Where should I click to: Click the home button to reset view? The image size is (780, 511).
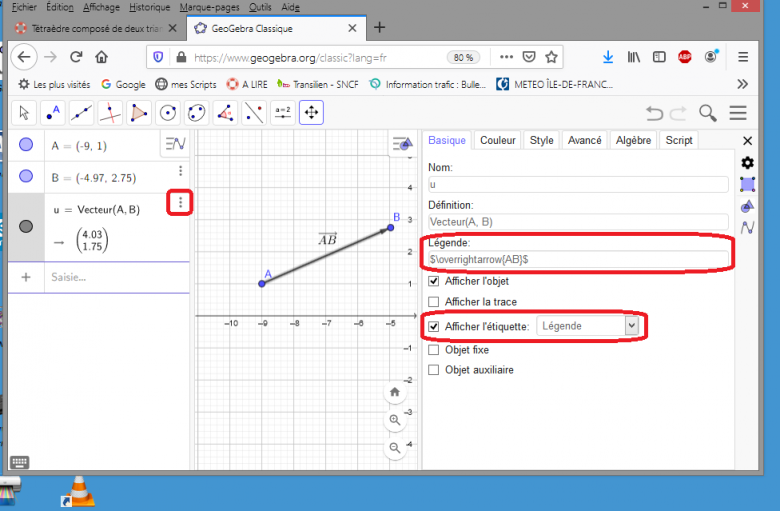pyautogui.click(x=396, y=392)
